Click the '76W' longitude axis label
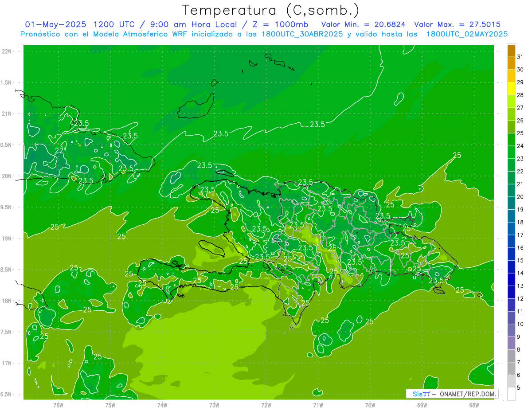Viewport: 532px width, 411px height. 58,405
